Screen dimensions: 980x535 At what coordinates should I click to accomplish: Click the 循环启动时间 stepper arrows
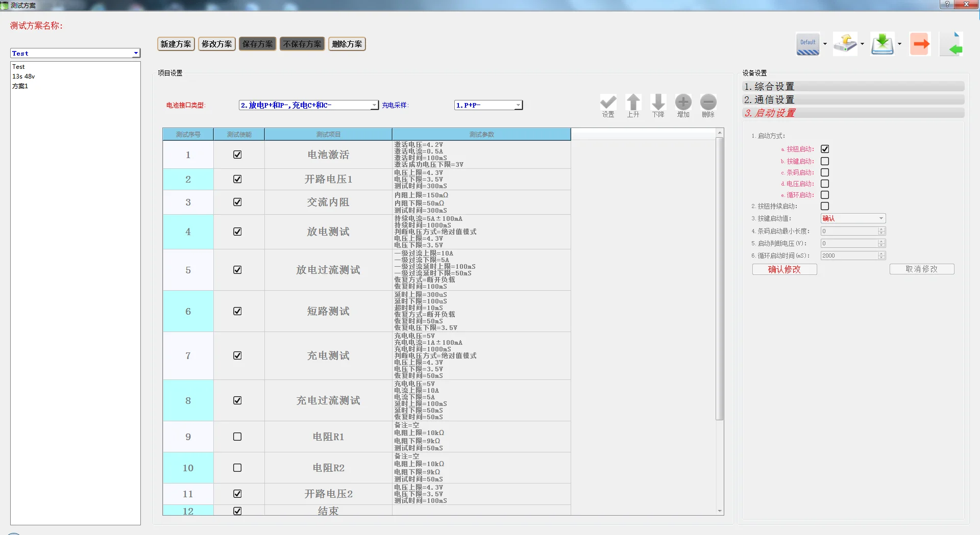(x=881, y=256)
